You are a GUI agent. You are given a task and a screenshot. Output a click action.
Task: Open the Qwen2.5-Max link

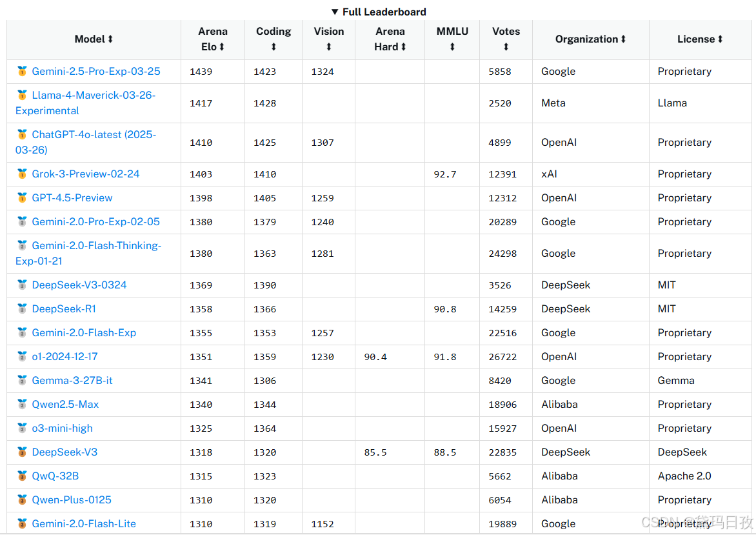click(x=65, y=404)
